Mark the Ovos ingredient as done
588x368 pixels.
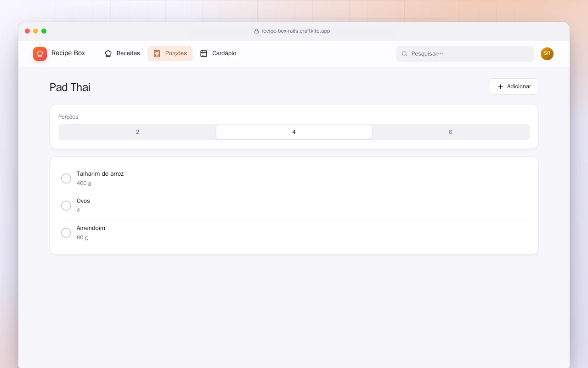(66, 206)
